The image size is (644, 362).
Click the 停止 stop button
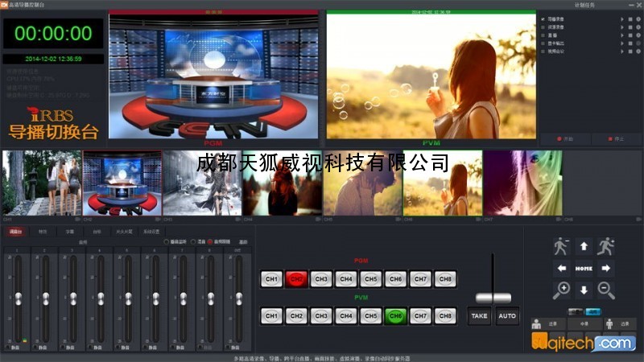click(617, 139)
